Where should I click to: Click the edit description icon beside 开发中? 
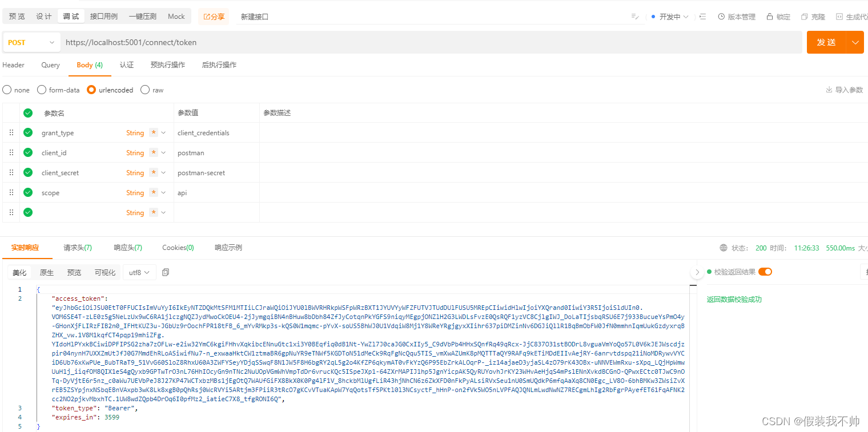click(635, 17)
